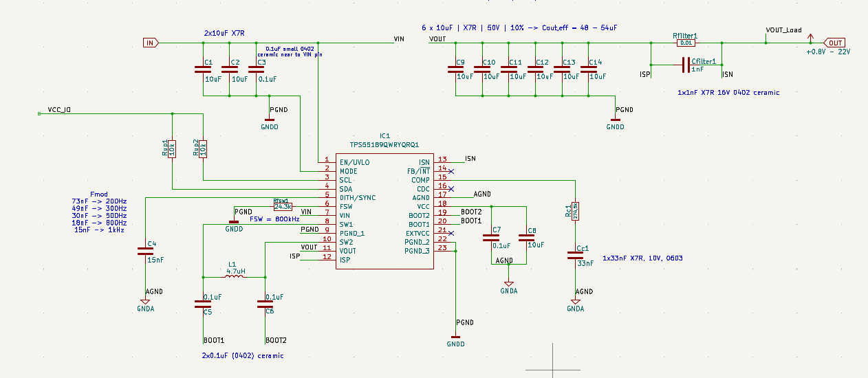Click the VOUT_Load net label
Image resolution: width=868 pixels, height=378 pixels.
click(x=783, y=30)
